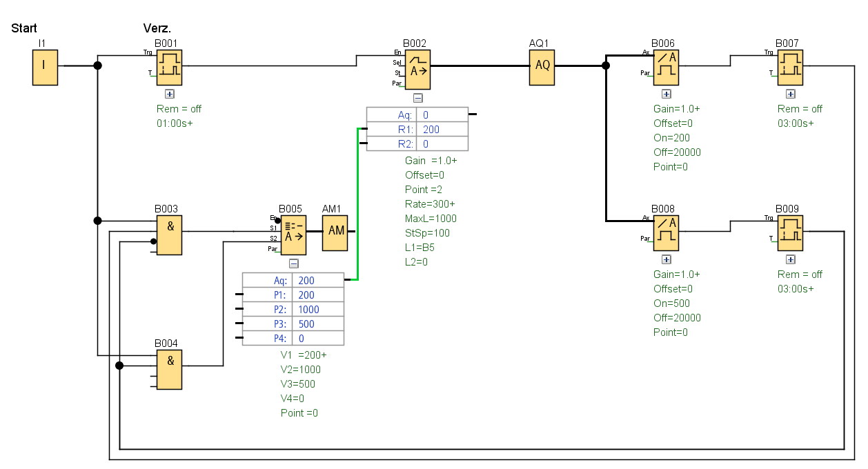Click the B004 AND gate block
868x469 pixels.
(170, 369)
